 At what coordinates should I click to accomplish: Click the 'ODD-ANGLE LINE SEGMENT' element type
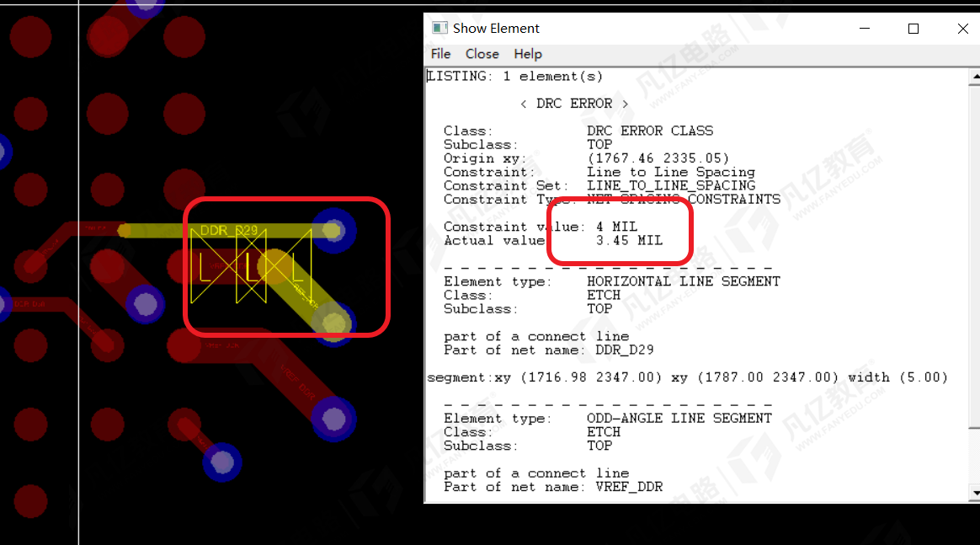679,418
